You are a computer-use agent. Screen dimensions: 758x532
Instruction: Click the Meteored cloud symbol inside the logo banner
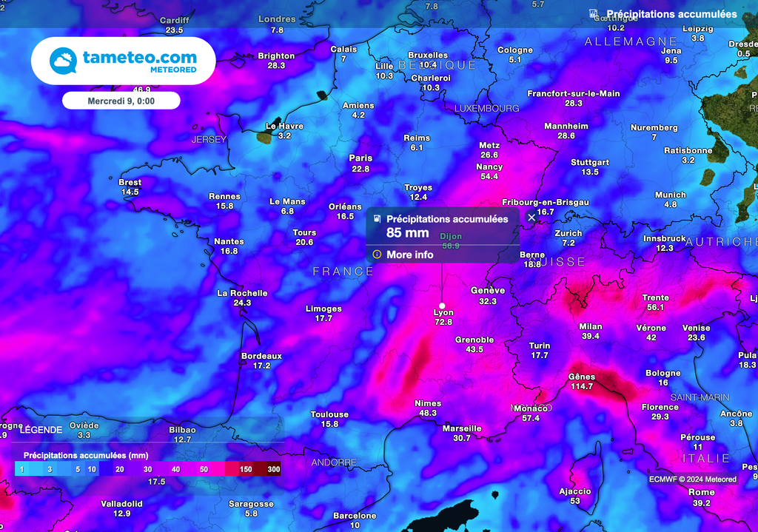click(x=61, y=61)
